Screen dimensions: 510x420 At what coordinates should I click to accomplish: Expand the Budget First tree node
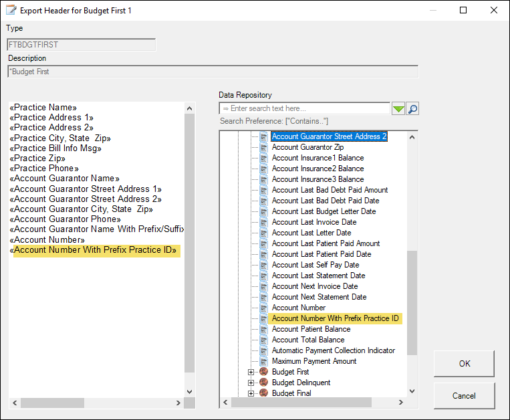(x=251, y=372)
